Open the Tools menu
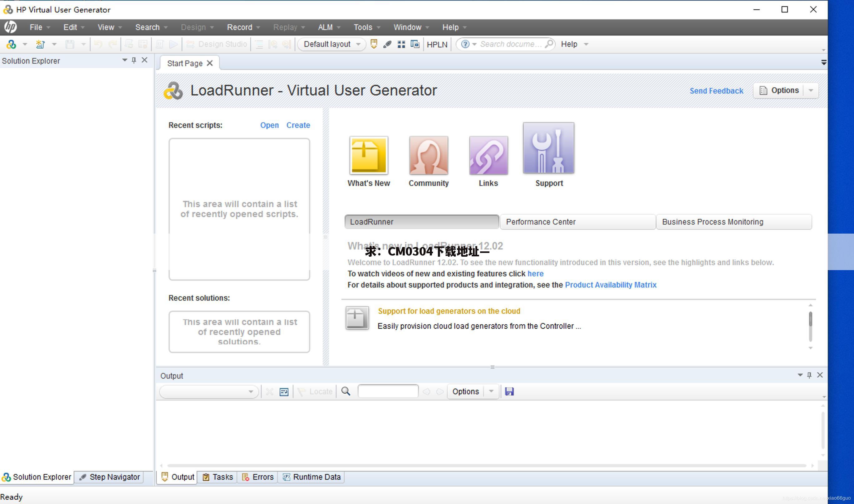 [x=367, y=27]
